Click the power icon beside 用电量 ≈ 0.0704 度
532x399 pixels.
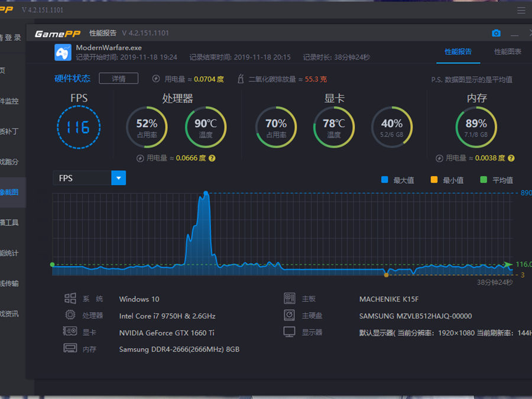156,79
